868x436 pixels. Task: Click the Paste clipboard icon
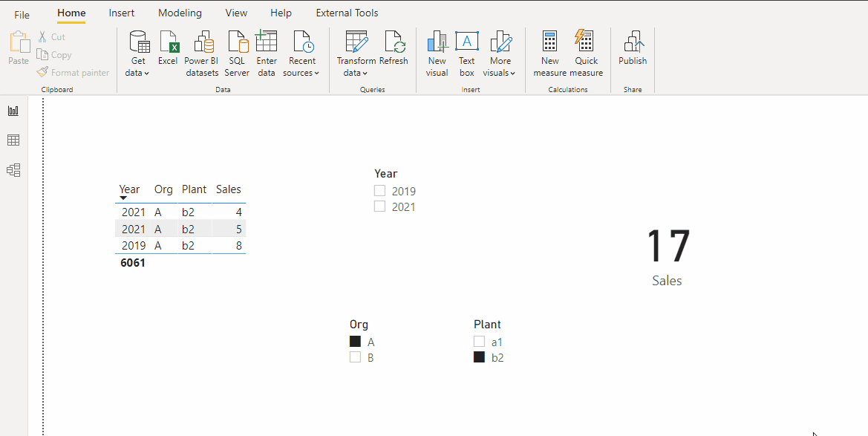pyautogui.click(x=19, y=42)
